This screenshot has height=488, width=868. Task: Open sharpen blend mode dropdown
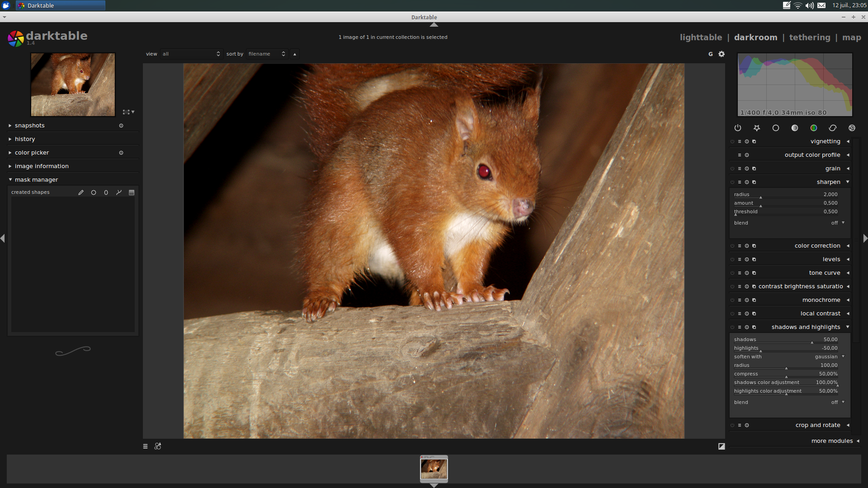coord(789,223)
